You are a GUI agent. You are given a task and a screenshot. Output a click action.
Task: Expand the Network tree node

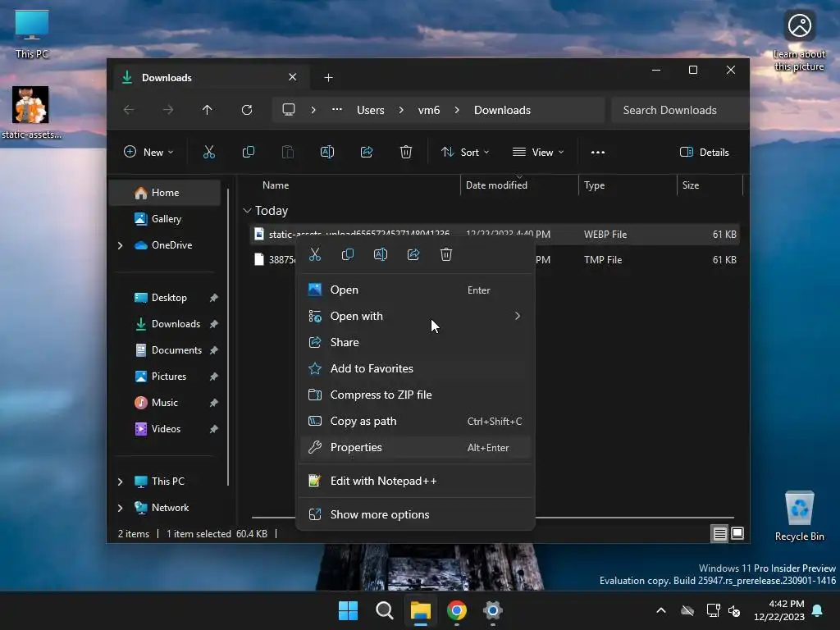pos(120,508)
